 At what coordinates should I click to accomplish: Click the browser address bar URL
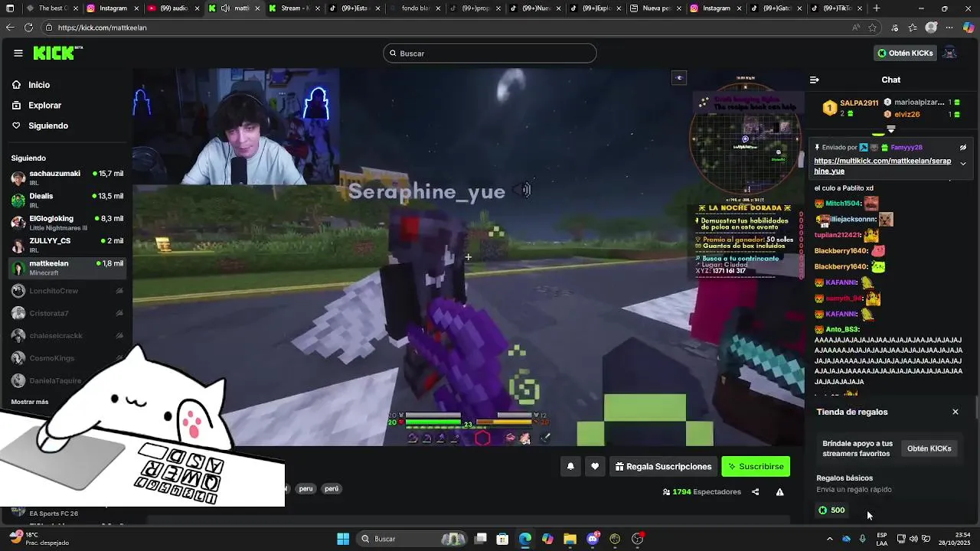(x=103, y=28)
